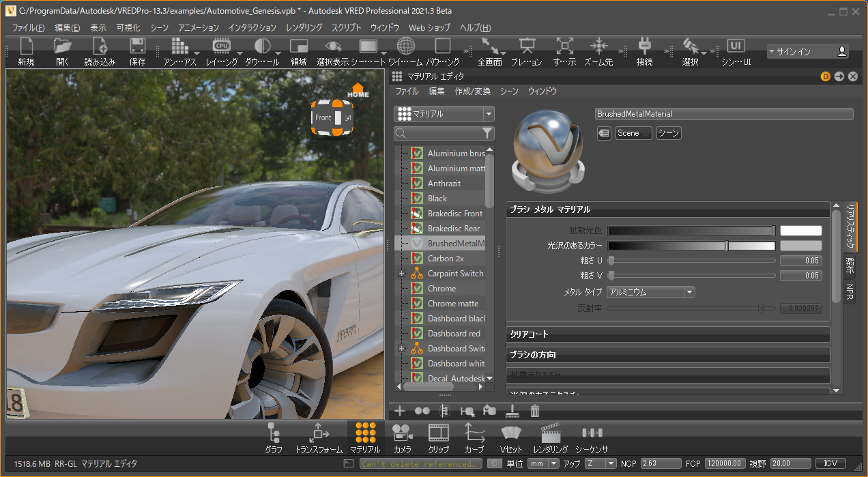Click the Front face of view cube
868x477 pixels.
tap(323, 117)
